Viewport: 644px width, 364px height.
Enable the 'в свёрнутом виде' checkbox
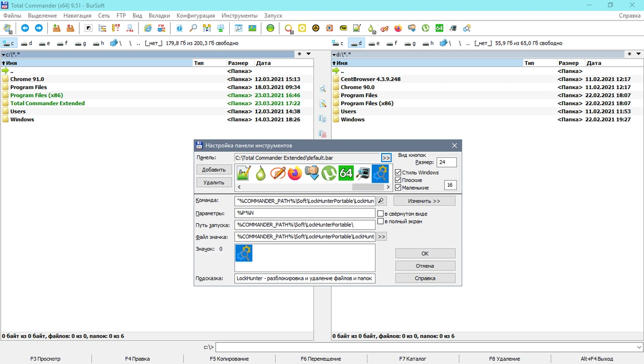[x=380, y=214]
